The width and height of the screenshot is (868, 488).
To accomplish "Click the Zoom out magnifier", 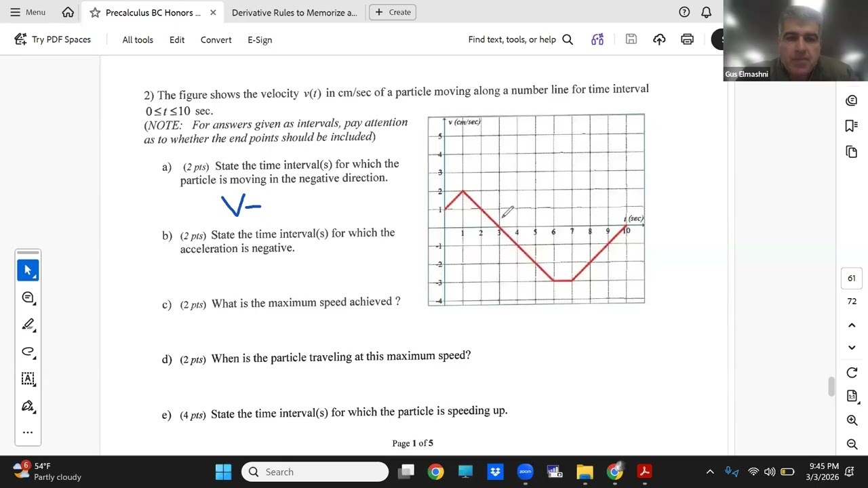I will (852, 445).
